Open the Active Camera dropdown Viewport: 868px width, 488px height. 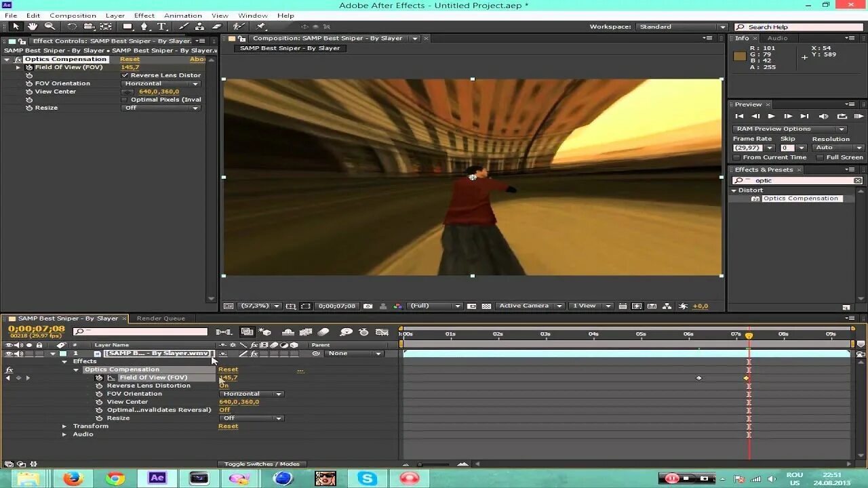(530, 306)
